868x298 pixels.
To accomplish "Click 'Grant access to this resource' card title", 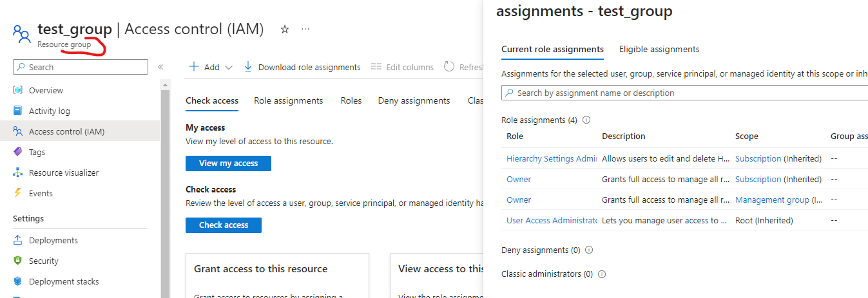I will tap(260, 269).
